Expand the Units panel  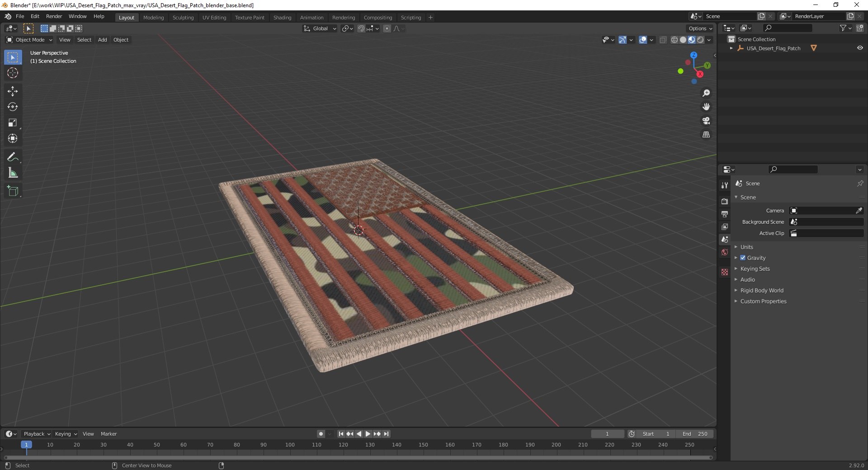[746, 247]
